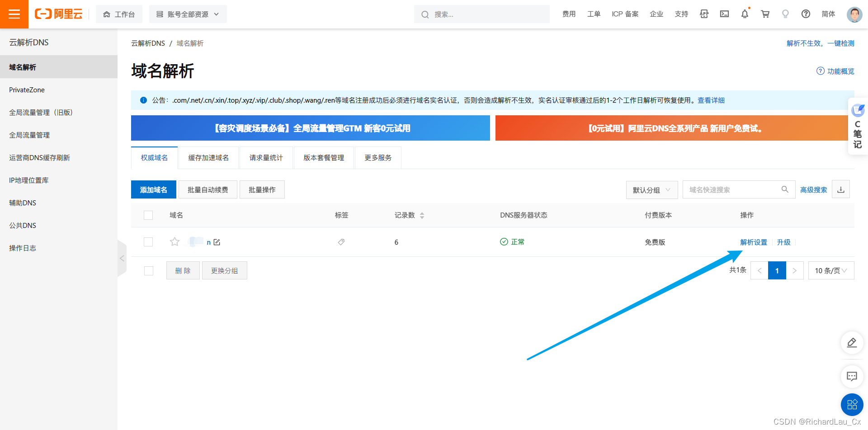Star the domain as favorite
The width and height of the screenshot is (868, 430).
175,241
